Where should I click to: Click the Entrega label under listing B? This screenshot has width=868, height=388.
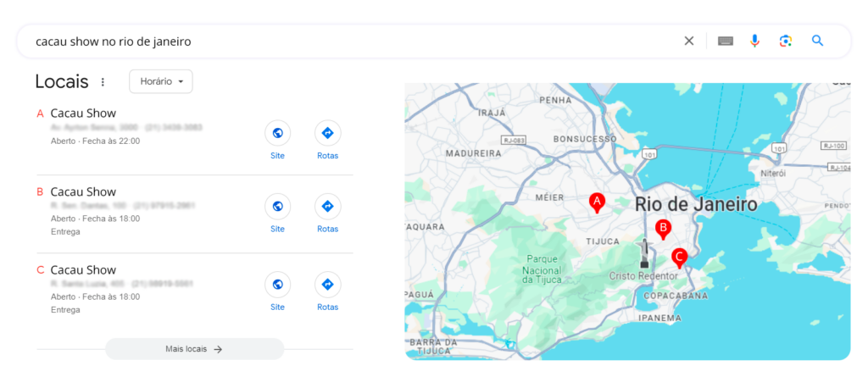pos(65,231)
